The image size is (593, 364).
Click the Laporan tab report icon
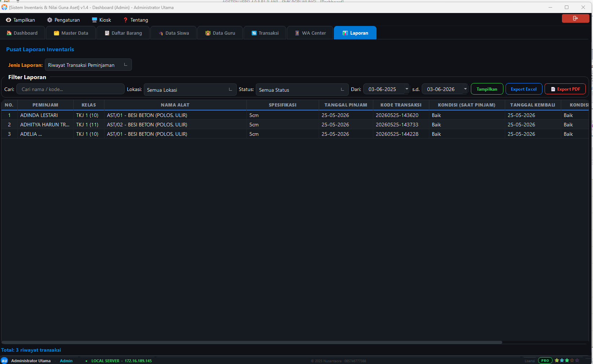pos(345,33)
